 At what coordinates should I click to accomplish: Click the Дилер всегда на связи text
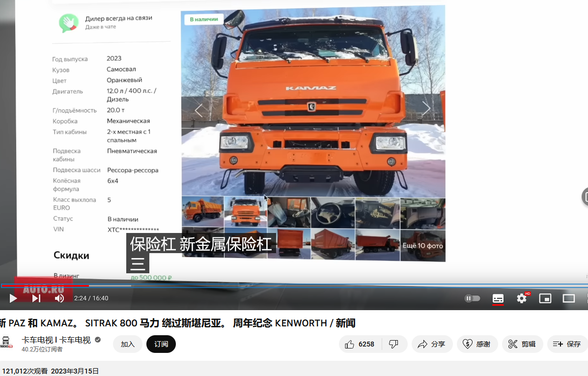(118, 18)
